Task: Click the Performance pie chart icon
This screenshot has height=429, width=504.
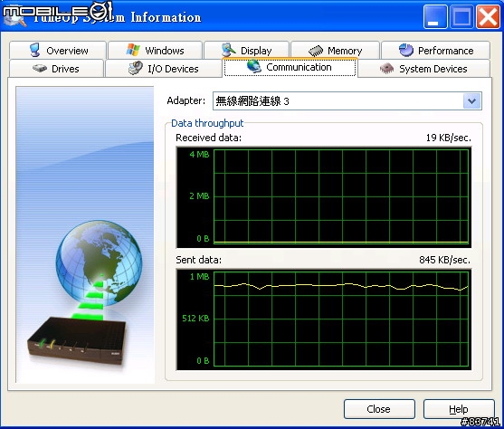Action: (x=405, y=50)
